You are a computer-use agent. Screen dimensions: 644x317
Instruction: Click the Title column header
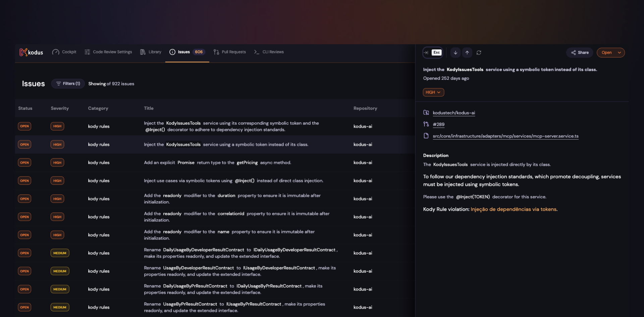tap(149, 108)
